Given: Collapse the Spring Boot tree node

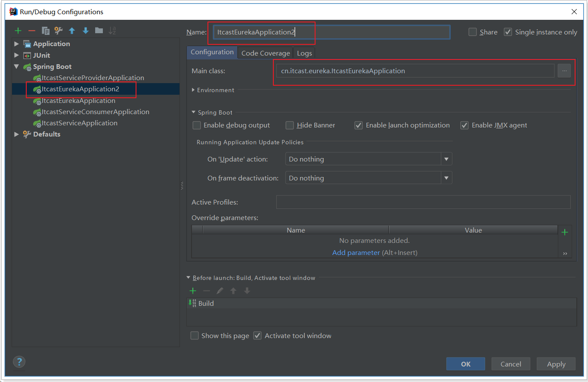Looking at the screenshot, I should point(16,67).
